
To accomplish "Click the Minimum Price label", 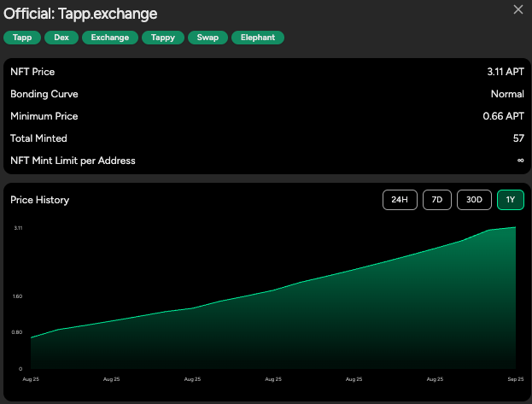I will click(x=44, y=116).
